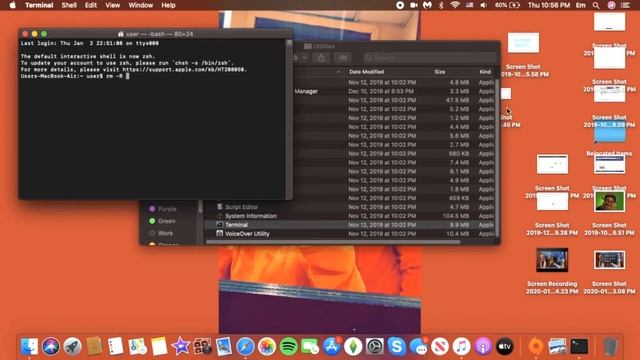
Task: Open the yellow Notes app in dock
Action: 159,347
